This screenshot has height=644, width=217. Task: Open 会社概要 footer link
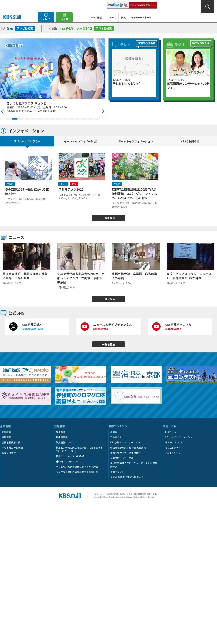(x=7, y=432)
